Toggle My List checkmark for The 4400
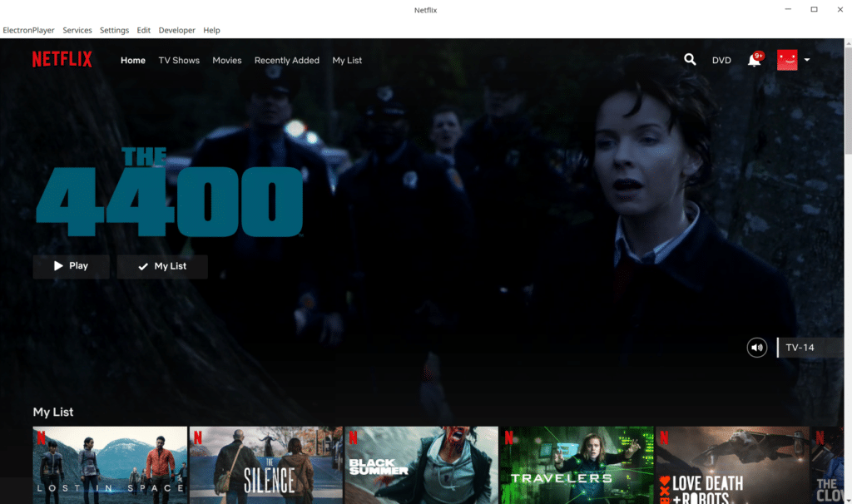The width and height of the screenshot is (852, 504). coord(162,266)
